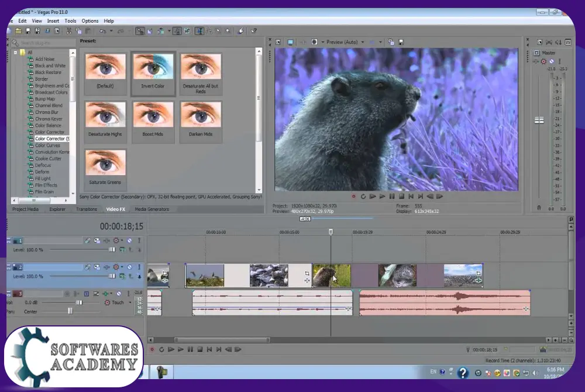Open the Edit menu
This screenshot has width=585, height=392.
[22, 21]
